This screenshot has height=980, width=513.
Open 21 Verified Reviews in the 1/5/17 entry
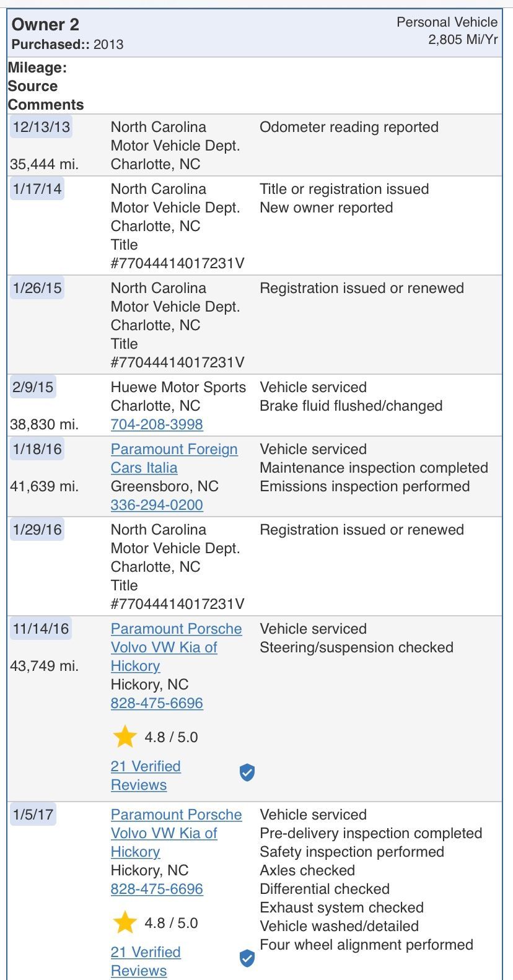click(x=146, y=961)
